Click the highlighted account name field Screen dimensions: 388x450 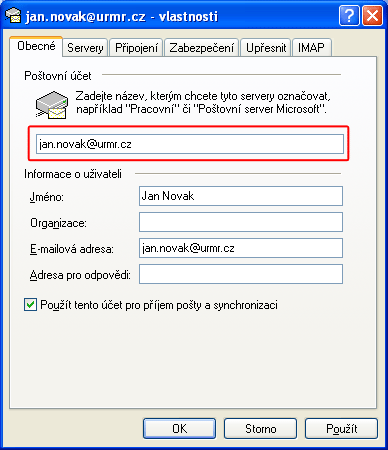190,144
